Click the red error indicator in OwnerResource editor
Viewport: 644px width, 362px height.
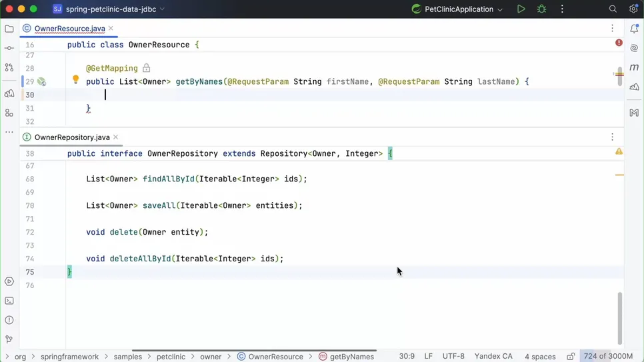pyautogui.click(x=619, y=43)
